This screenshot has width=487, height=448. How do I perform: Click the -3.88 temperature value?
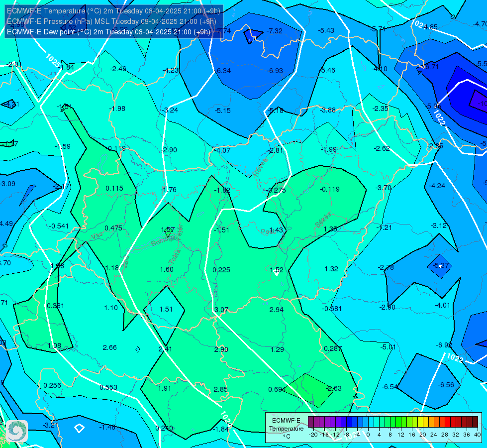point(328,110)
